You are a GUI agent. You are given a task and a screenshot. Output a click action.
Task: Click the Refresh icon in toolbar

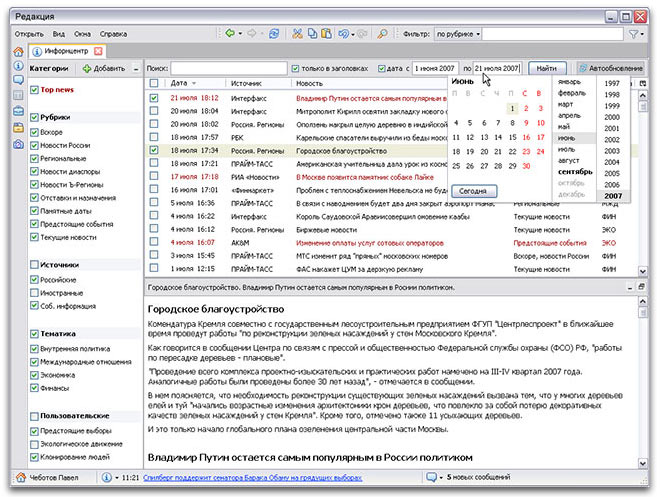(x=273, y=34)
